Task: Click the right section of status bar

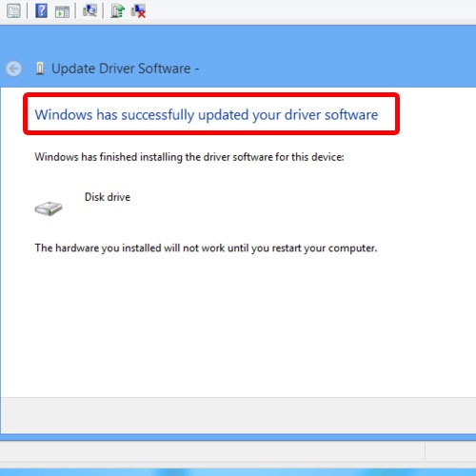Action: pyautogui.click(x=450, y=451)
